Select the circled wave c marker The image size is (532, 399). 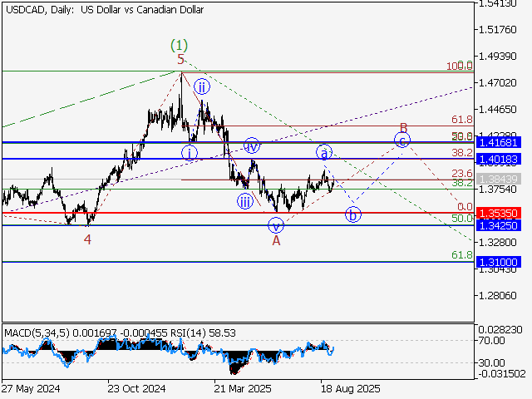(x=402, y=140)
